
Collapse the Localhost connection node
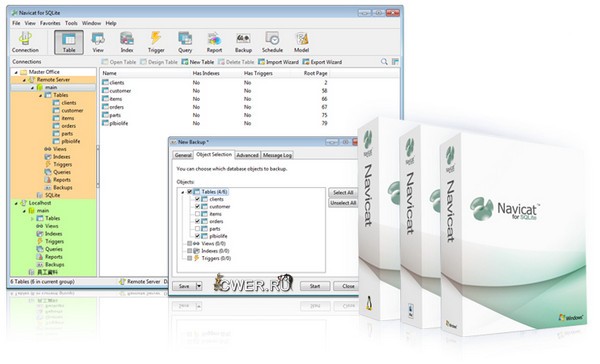click(16, 203)
